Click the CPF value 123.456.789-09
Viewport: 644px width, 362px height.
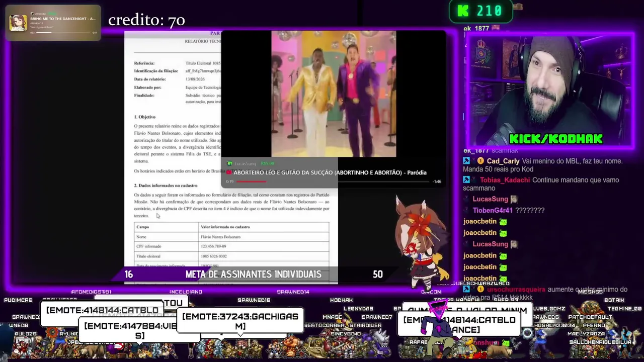click(213, 246)
